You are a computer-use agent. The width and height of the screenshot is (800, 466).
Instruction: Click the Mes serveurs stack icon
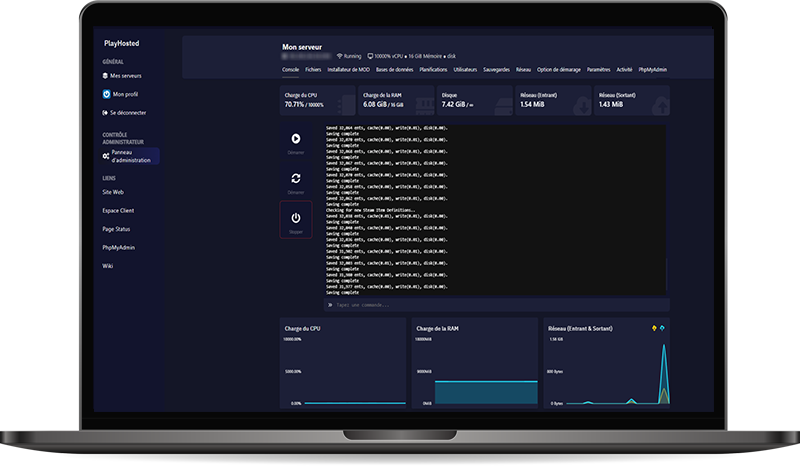106,75
